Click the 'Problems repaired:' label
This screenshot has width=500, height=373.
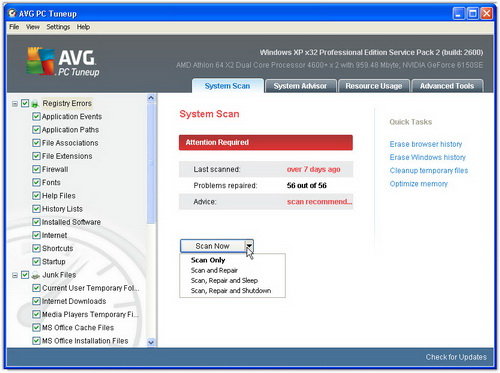click(x=225, y=185)
